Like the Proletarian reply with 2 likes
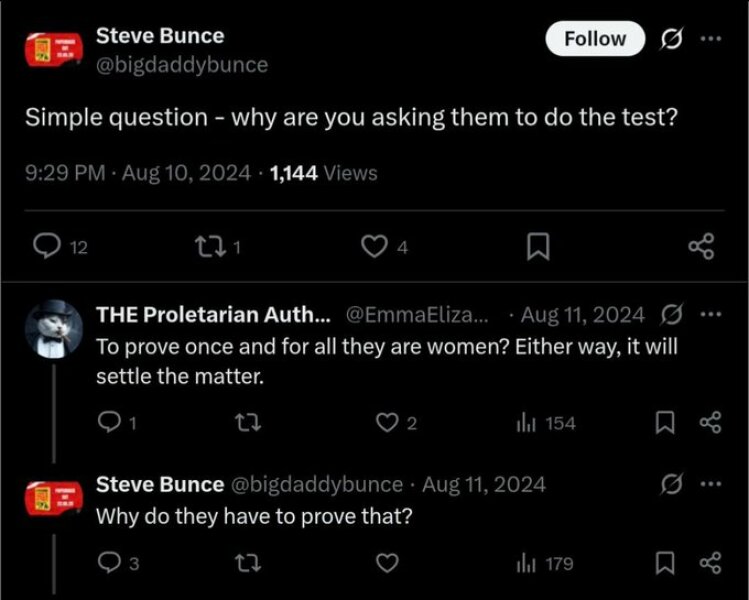The width and height of the screenshot is (749, 600). tap(386, 423)
